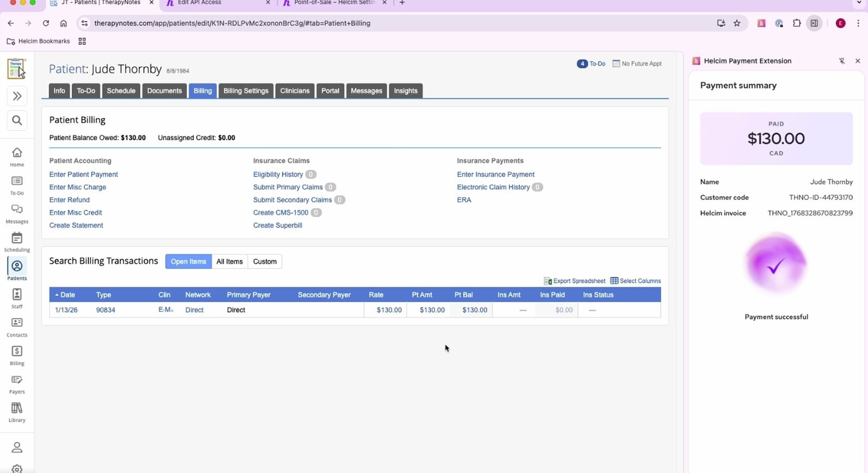
Task: Open the 4 To-Do indicator
Action: (x=591, y=64)
